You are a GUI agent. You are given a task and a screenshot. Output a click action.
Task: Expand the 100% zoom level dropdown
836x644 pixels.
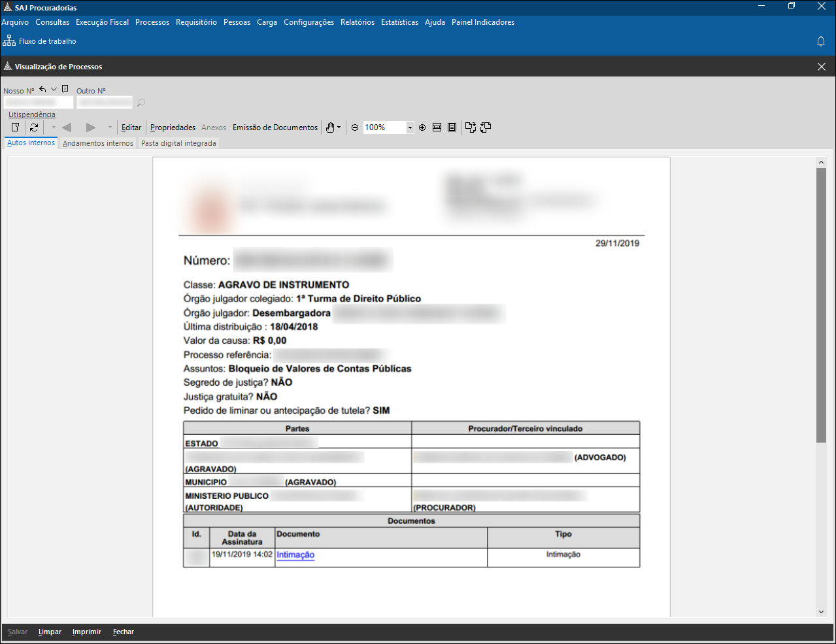410,127
